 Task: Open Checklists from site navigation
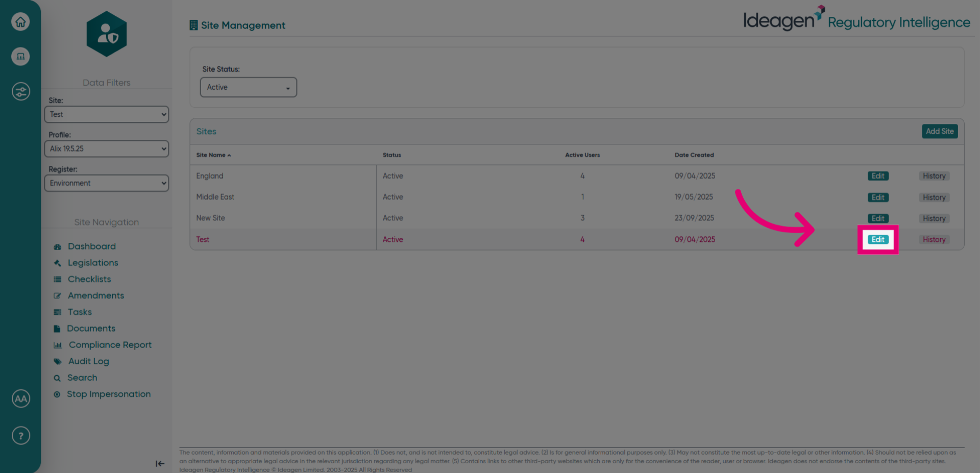pyautogui.click(x=89, y=279)
